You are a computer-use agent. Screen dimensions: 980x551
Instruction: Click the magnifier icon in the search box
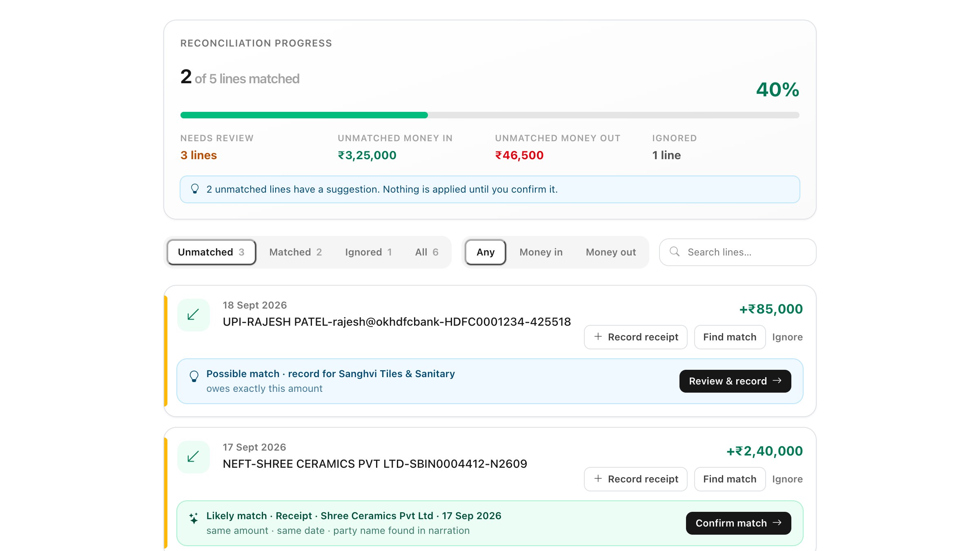click(675, 252)
